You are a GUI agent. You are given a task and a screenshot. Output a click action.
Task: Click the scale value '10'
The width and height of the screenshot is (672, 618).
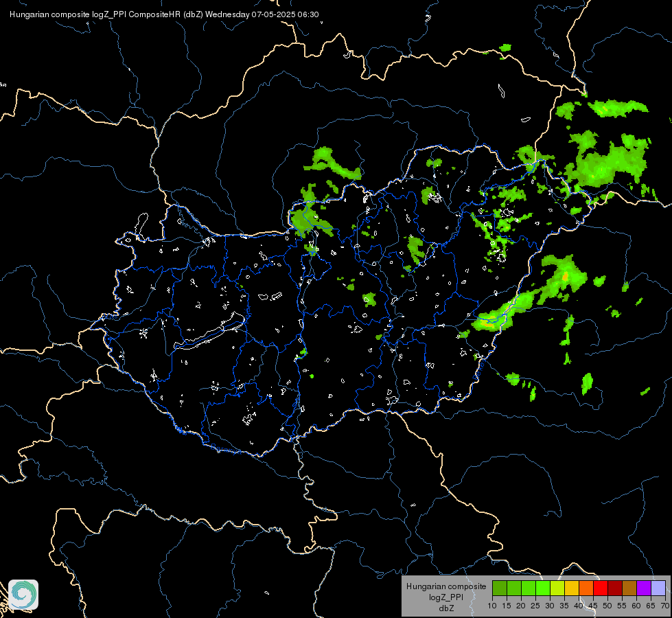point(492,606)
